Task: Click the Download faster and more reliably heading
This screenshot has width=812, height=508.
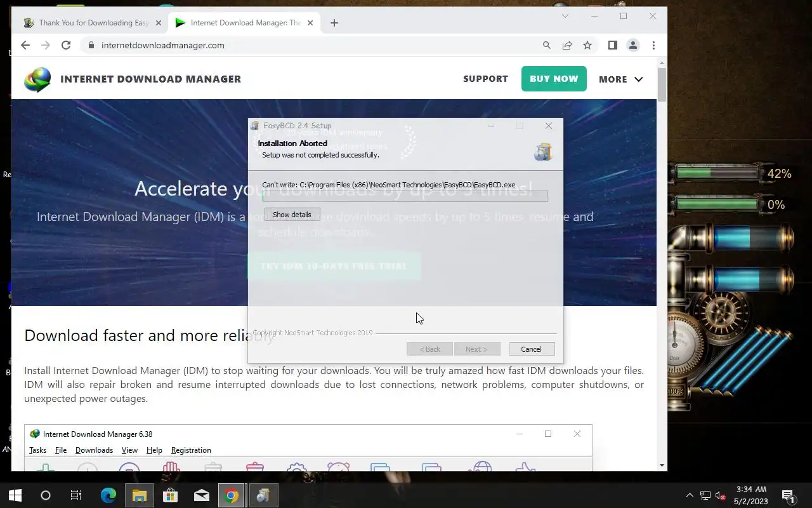Action: coord(149,335)
